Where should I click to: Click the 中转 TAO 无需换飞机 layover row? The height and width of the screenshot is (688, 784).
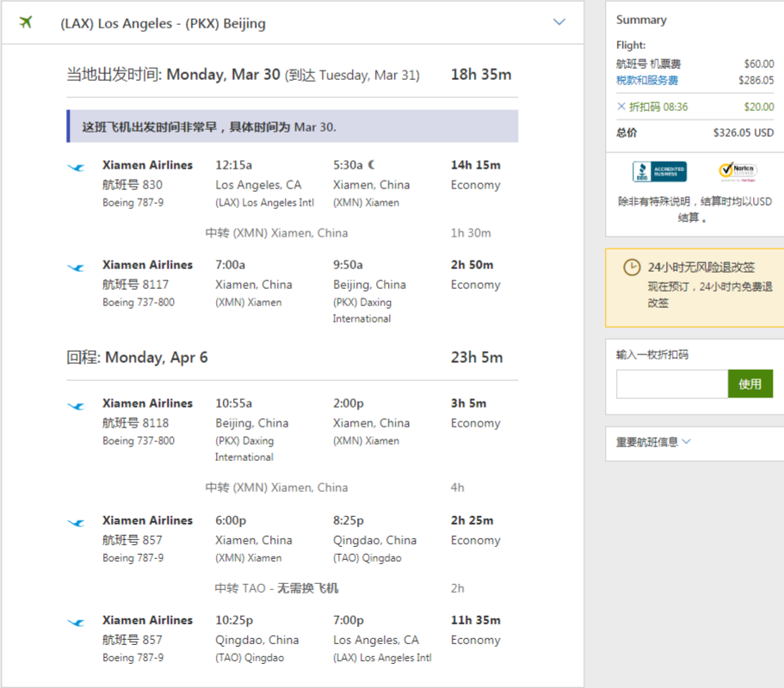[x=339, y=588]
